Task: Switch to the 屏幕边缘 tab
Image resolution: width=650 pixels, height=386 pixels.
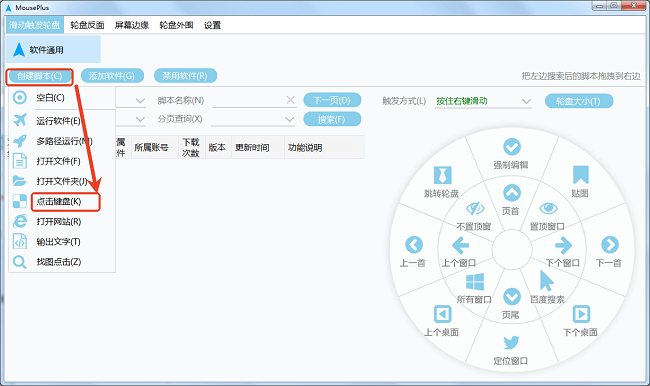Action: [x=132, y=25]
